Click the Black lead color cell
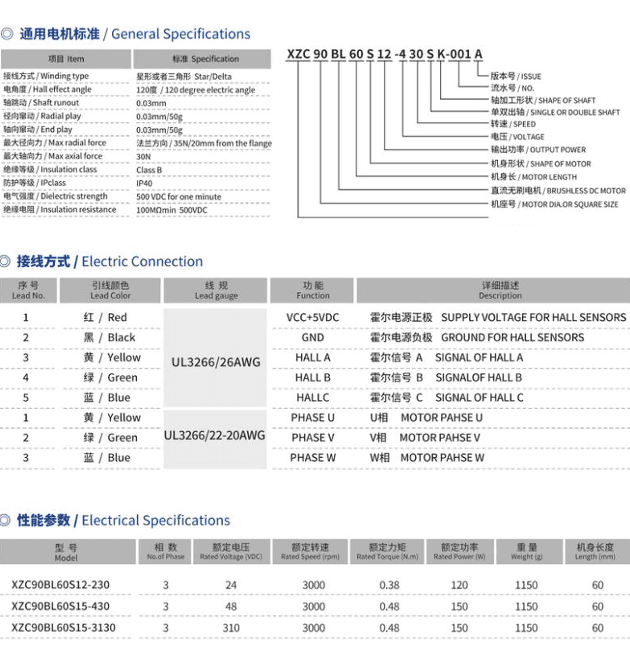The height and width of the screenshot is (660, 630). pyautogui.click(x=109, y=338)
